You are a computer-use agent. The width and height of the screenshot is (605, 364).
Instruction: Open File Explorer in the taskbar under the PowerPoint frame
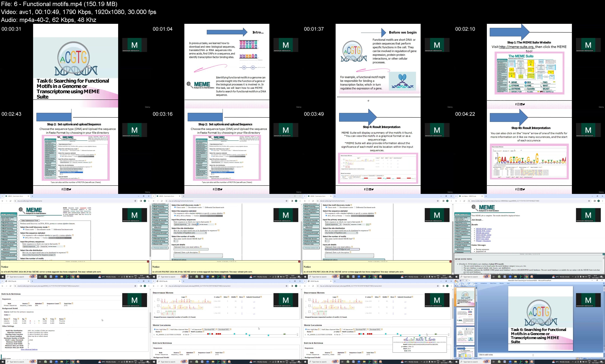515,362
